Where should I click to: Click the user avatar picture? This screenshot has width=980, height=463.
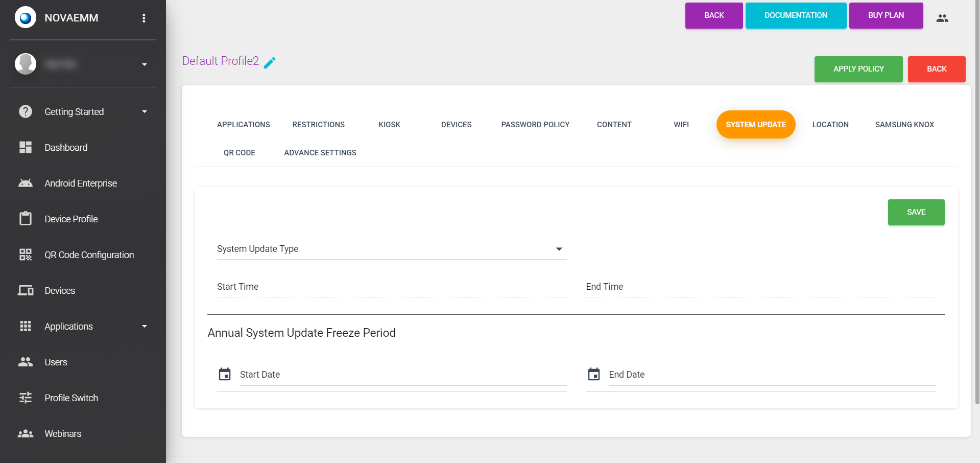pos(26,64)
